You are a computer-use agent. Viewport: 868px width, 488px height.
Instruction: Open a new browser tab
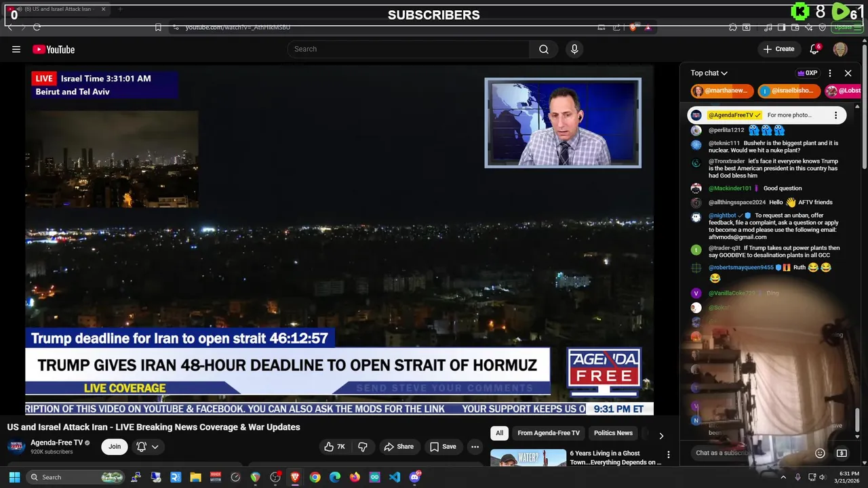tap(120, 9)
